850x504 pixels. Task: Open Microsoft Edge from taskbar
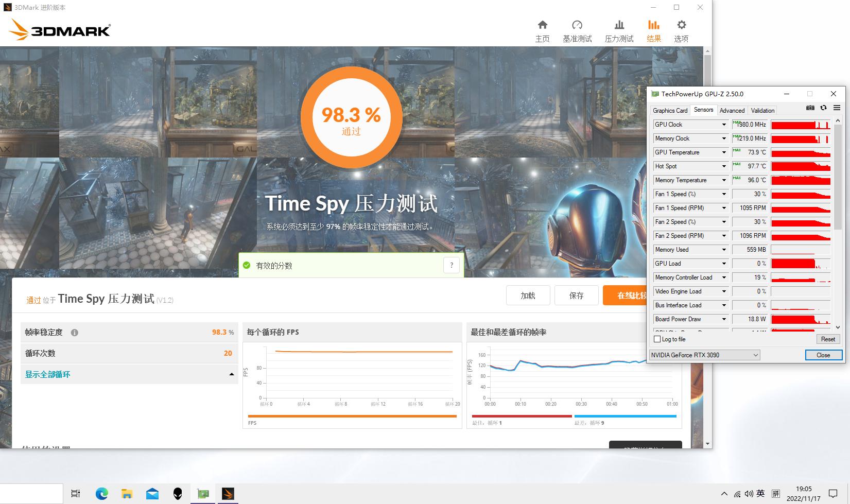(102, 494)
